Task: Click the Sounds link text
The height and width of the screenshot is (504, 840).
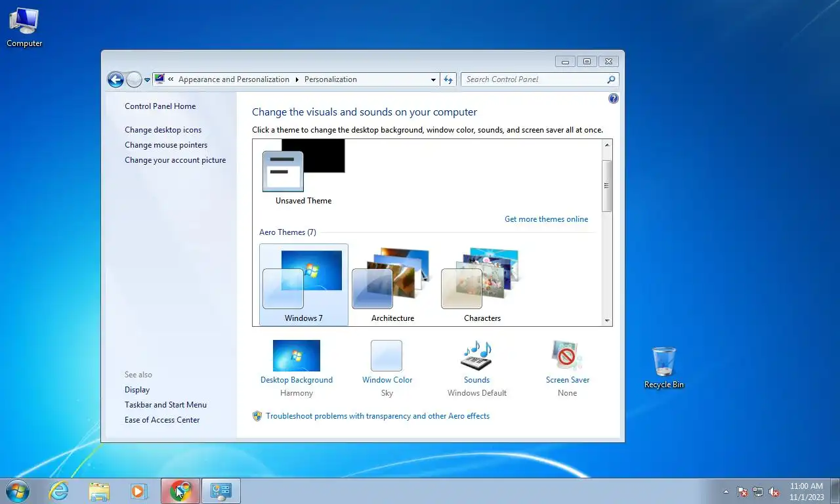Action: pyautogui.click(x=476, y=380)
